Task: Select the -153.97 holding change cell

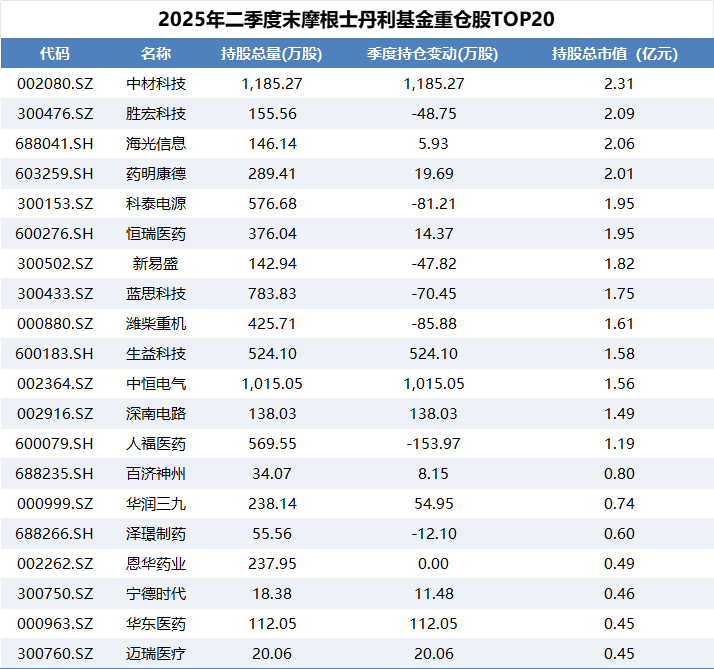Action: [433, 444]
